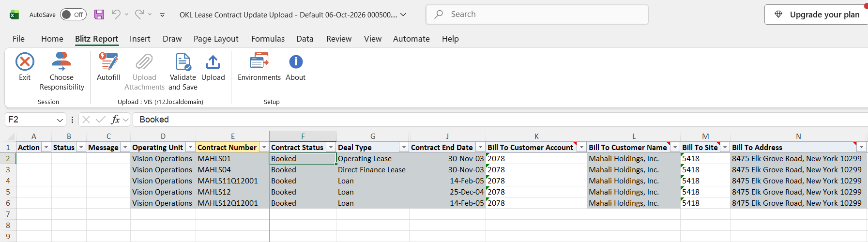The height and width of the screenshot is (242, 868).
Task: Expand the file name title dropdown
Action: tap(403, 15)
